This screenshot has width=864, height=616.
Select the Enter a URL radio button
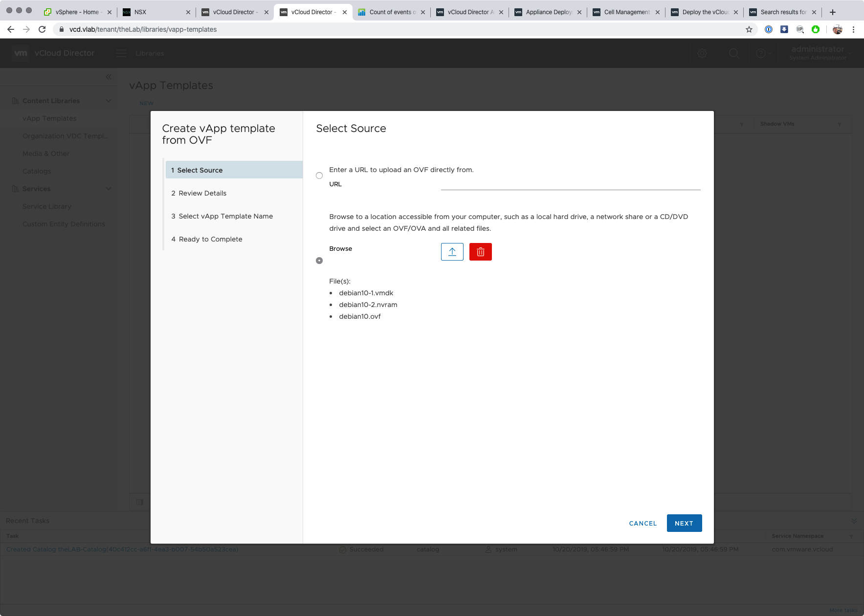pos(319,176)
